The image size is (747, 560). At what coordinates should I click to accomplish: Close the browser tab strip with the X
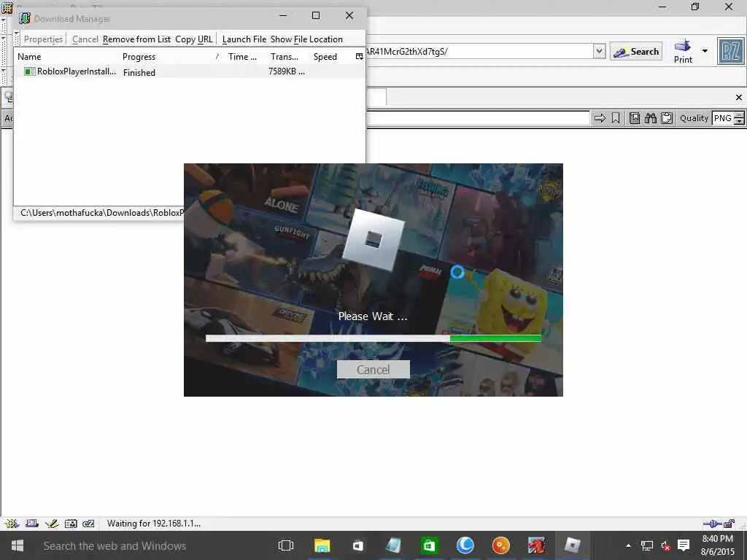(739, 97)
